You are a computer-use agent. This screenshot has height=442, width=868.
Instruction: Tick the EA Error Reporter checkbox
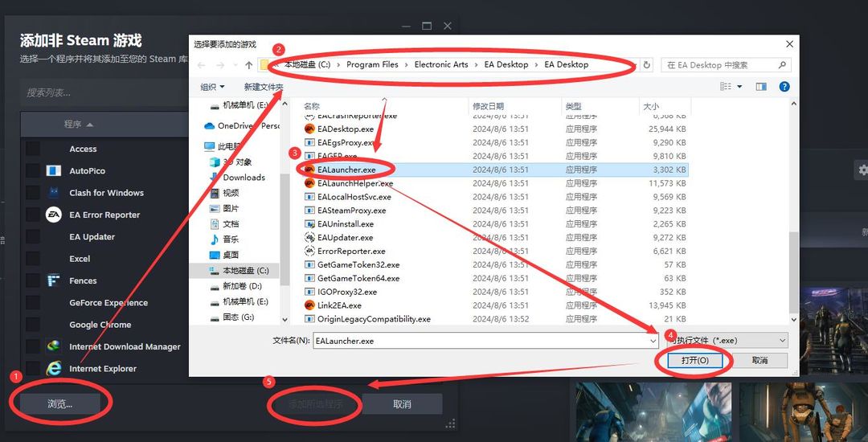(x=33, y=215)
